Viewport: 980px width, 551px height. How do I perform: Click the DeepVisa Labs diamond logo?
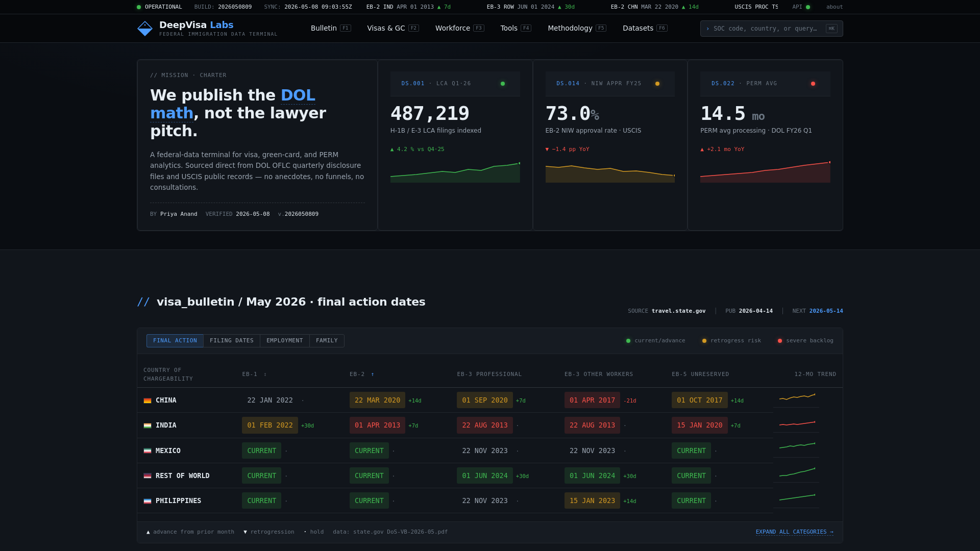(x=145, y=29)
